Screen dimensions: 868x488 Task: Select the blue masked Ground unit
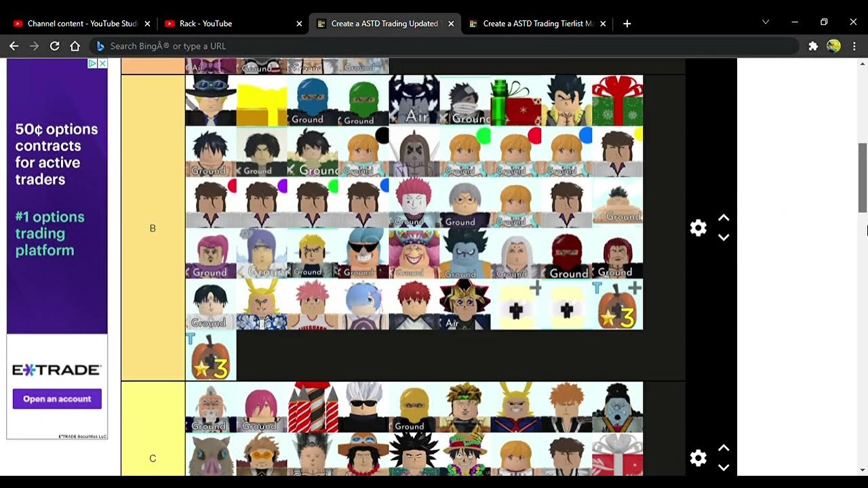313,100
